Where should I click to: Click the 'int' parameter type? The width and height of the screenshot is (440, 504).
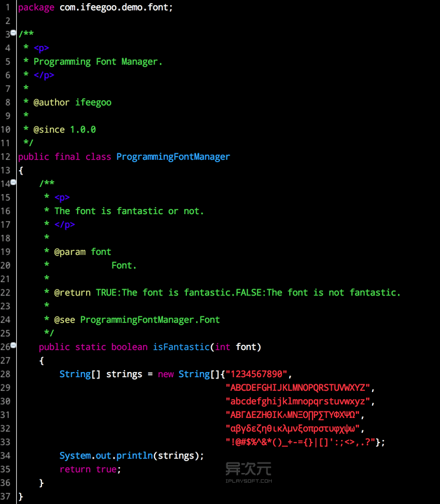coord(223,347)
